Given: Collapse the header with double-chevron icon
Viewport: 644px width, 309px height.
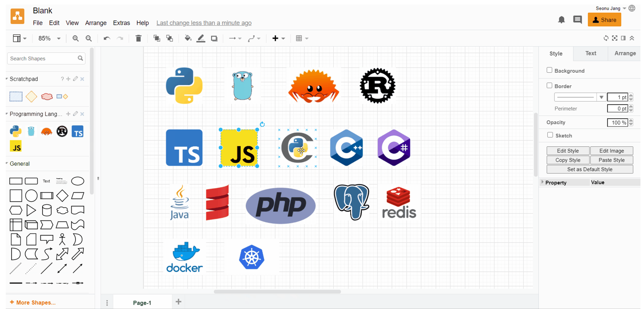Looking at the screenshot, I should tap(632, 39).
